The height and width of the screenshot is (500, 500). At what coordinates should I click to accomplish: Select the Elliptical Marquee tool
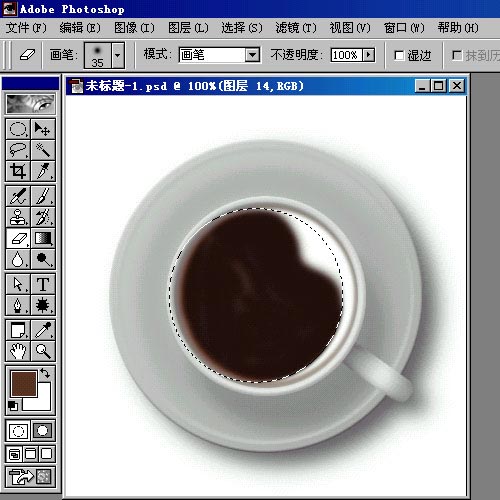(x=18, y=129)
